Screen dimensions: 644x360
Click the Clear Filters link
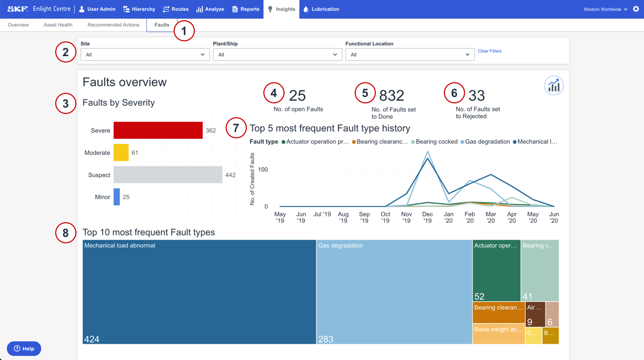point(489,51)
